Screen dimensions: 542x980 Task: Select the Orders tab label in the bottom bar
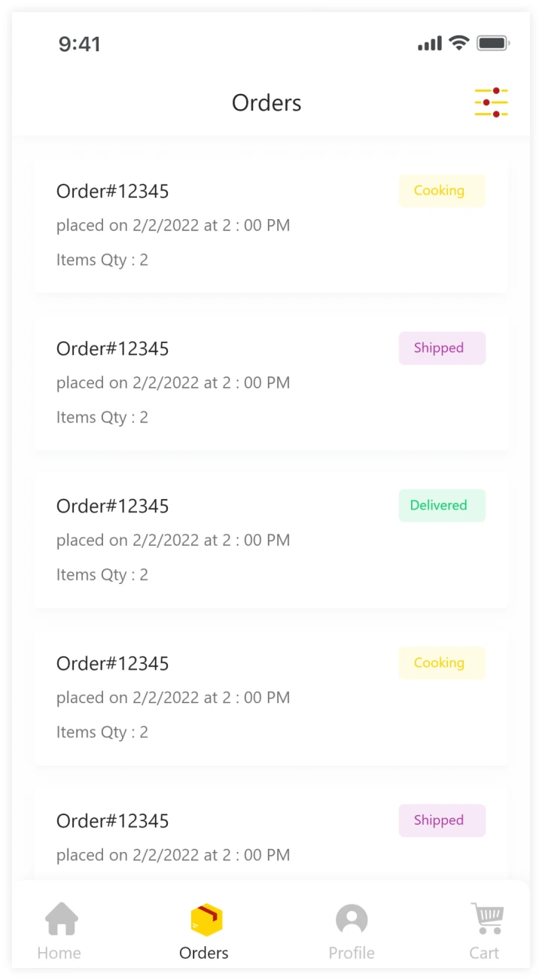(204, 953)
